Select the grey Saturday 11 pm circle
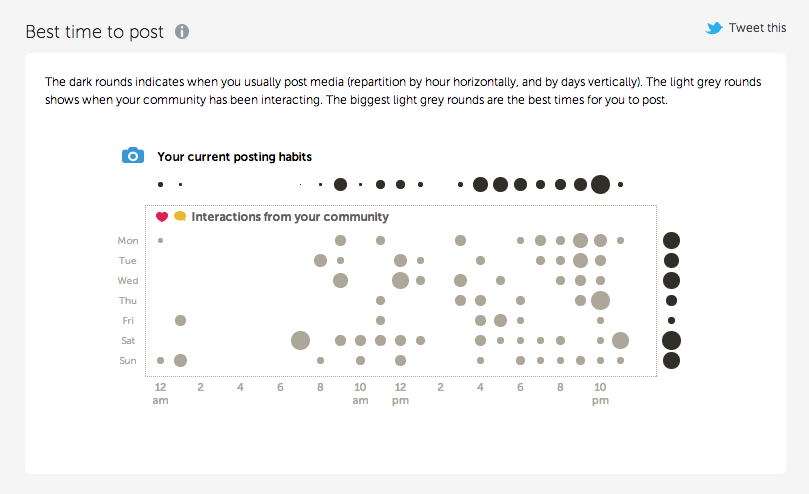The width and height of the screenshot is (809, 494). pos(620,341)
